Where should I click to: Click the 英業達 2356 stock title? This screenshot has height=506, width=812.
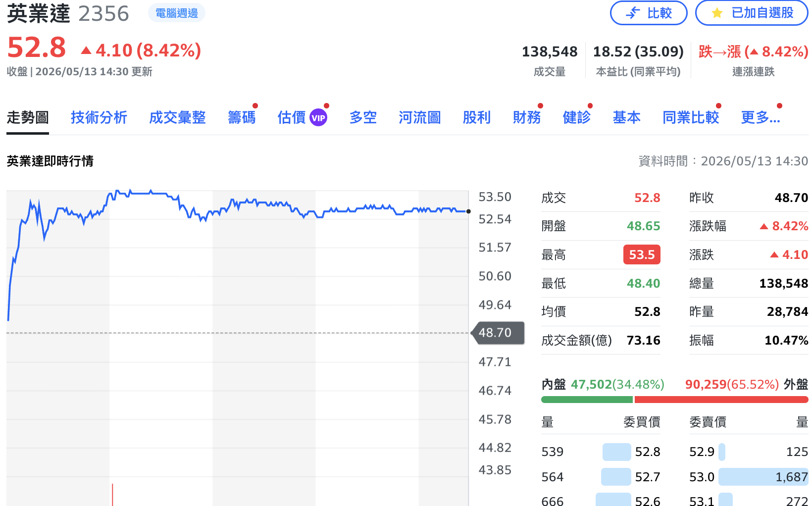[68, 14]
